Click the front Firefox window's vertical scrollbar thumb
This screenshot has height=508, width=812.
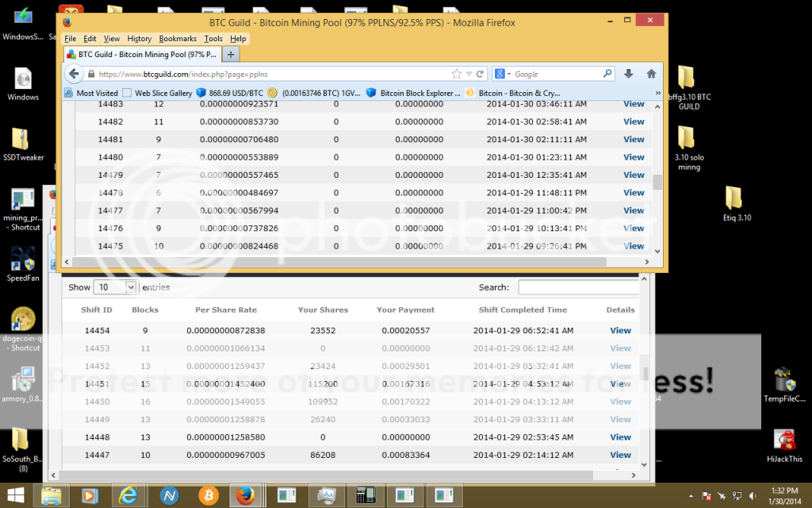(x=657, y=183)
